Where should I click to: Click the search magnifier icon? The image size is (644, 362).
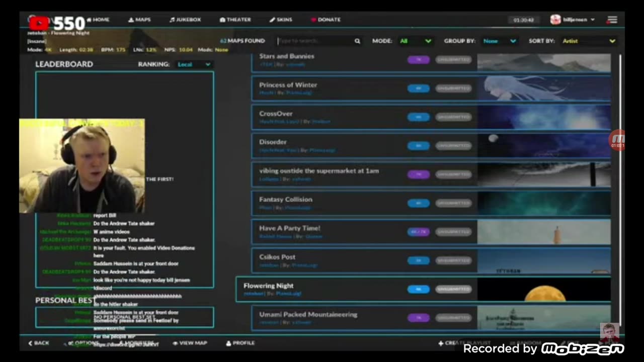point(357,41)
